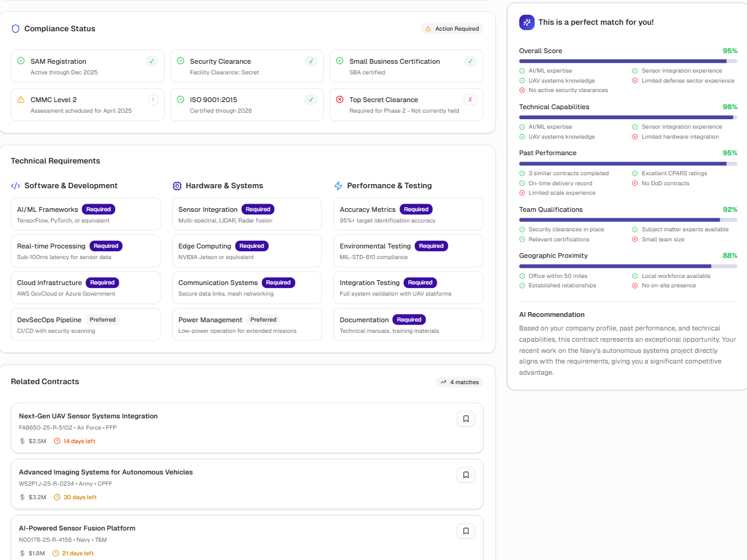This screenshot has width=747, height=560.
Task: Click the code icon for Software & Development
Action: click(16, 186)
